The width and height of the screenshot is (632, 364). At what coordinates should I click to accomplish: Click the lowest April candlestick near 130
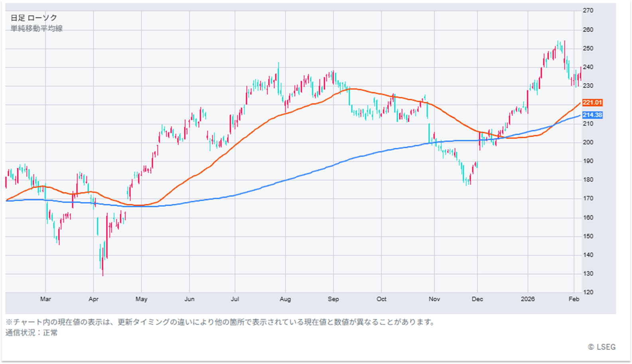click(102, 263)
